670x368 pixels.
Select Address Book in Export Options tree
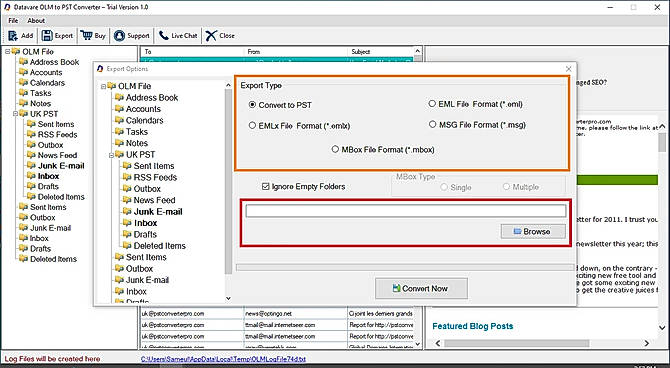147,97
